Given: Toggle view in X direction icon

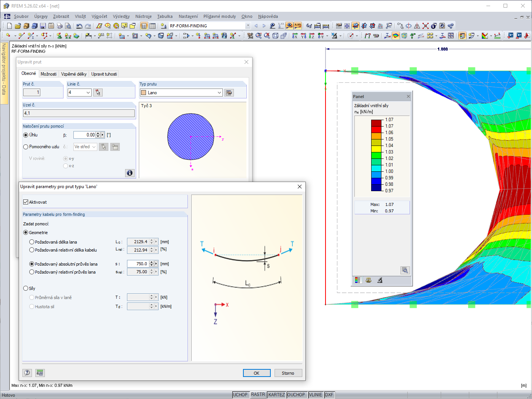Looking at the screenshot, I should 295,36.
